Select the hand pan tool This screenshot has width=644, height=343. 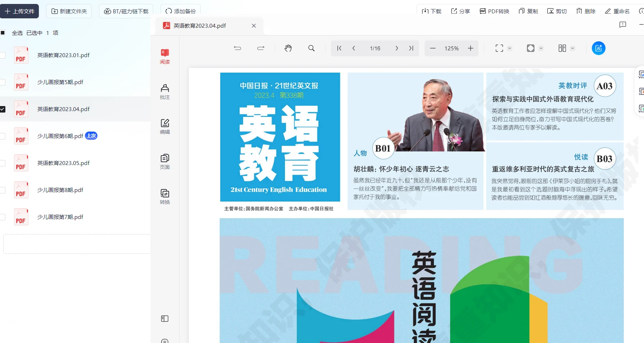(288, 48)
